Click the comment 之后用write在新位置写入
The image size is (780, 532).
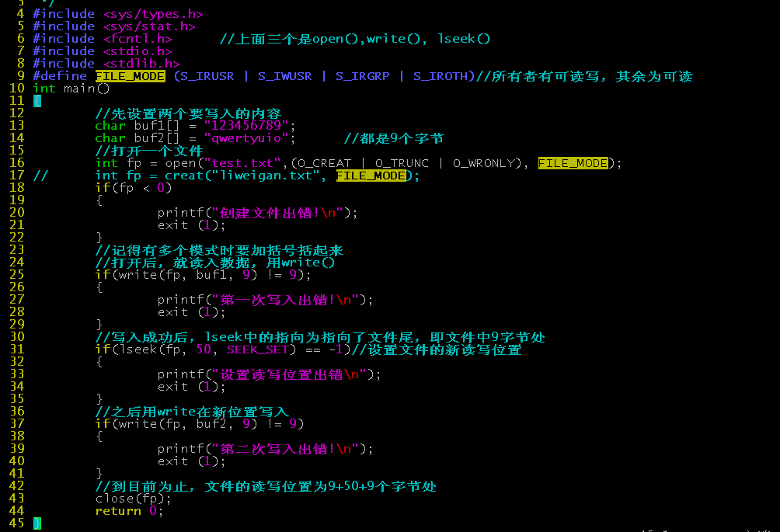pos(192,412)
